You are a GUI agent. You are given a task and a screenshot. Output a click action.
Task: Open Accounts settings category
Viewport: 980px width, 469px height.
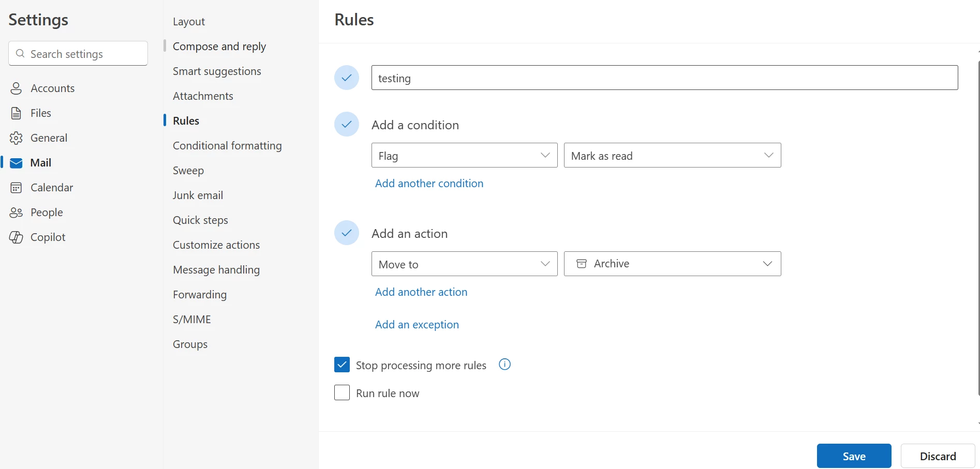(52, 88)
